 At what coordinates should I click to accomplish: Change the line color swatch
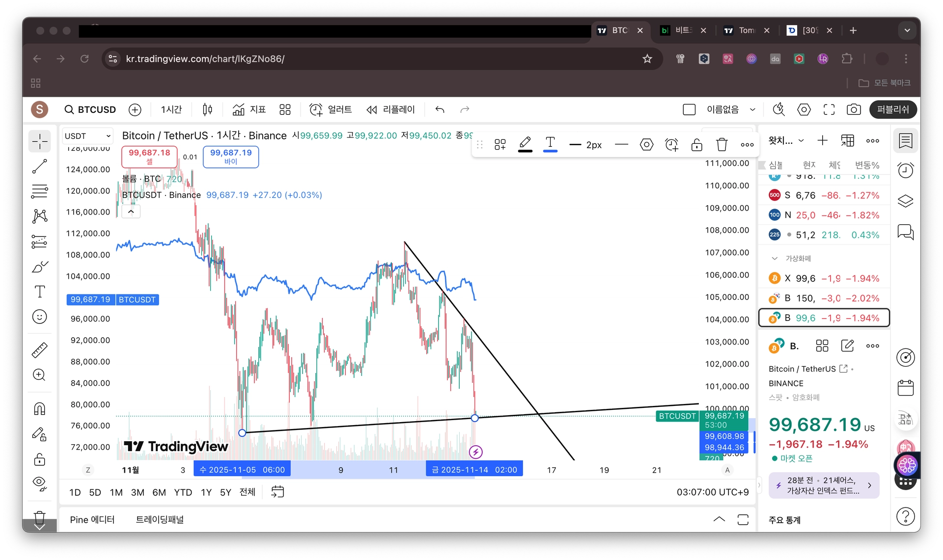[525, 145]
